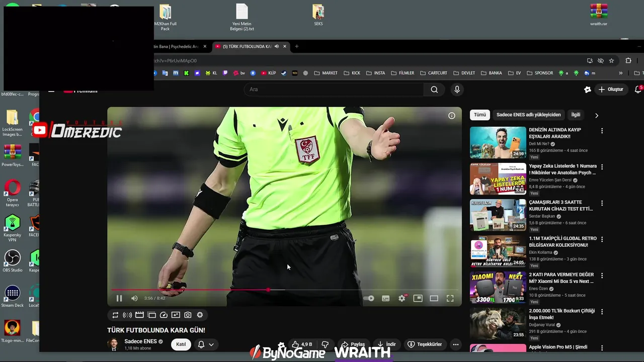Click the Paylaş share button
The width and height of the screenshot is (644, 362).
coord(353,344)
